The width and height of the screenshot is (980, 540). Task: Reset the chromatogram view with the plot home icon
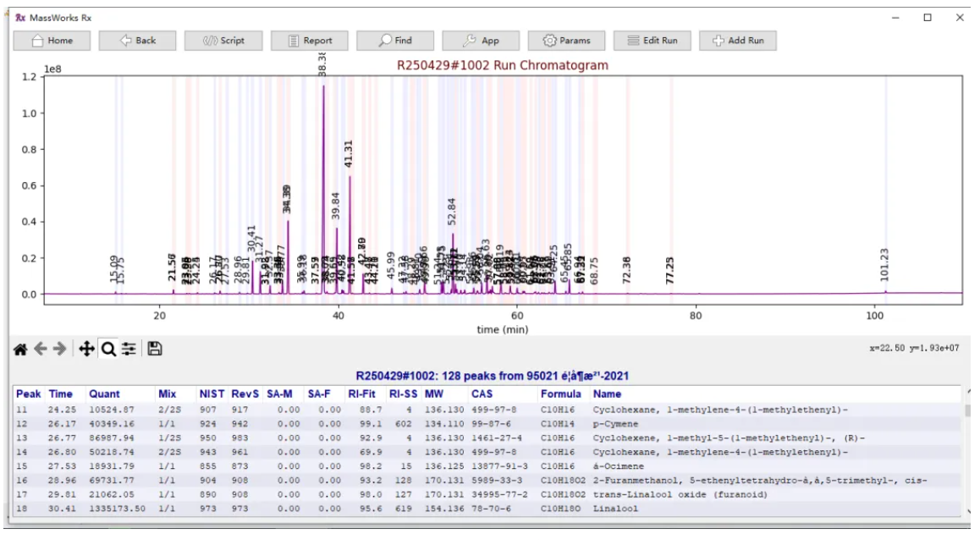(x=20, y=349)
